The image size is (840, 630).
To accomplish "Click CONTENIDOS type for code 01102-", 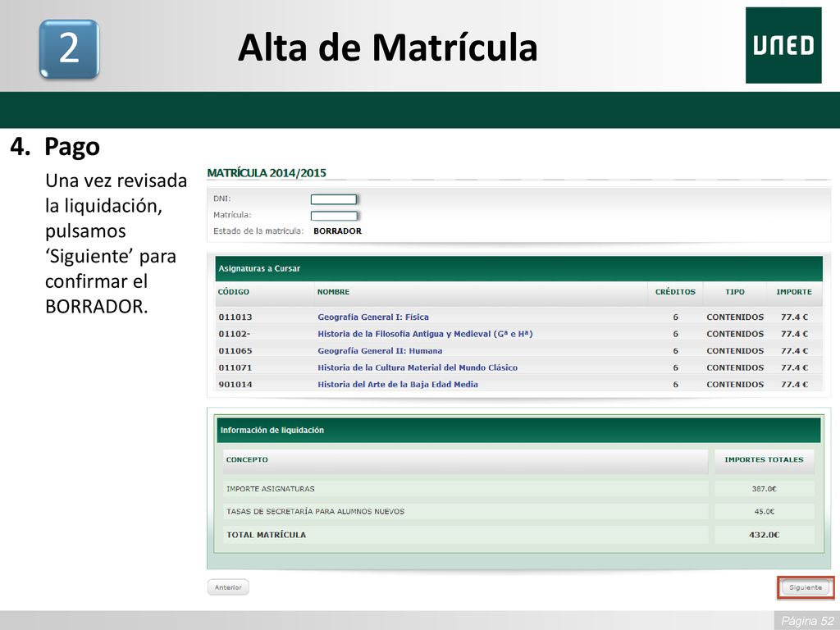I will coord(735,334).
